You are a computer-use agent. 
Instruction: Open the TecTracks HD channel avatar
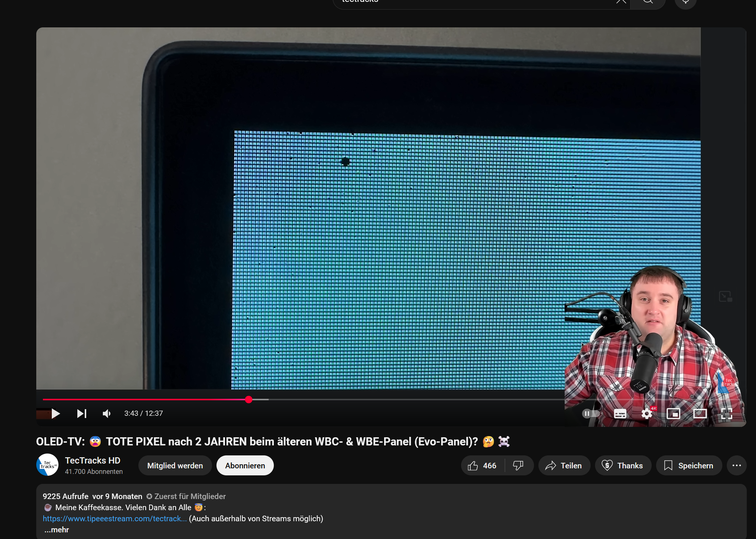coord(47,465)
